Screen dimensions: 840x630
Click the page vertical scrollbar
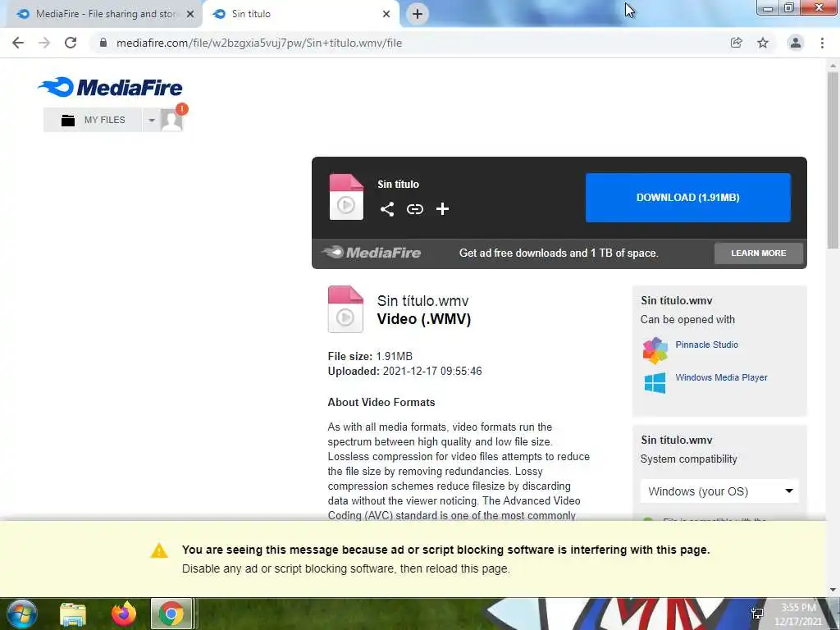point(833,161)
